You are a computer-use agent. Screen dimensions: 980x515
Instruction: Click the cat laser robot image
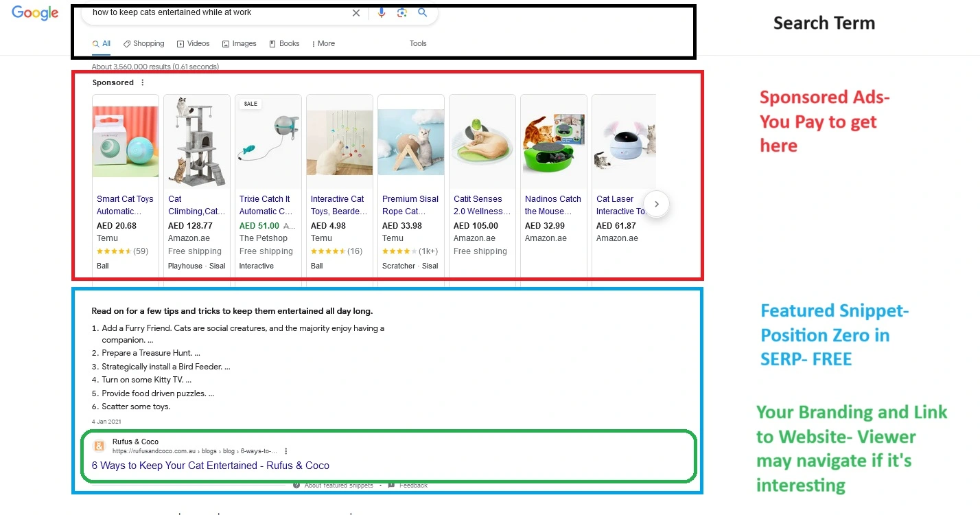click(624, 141)
